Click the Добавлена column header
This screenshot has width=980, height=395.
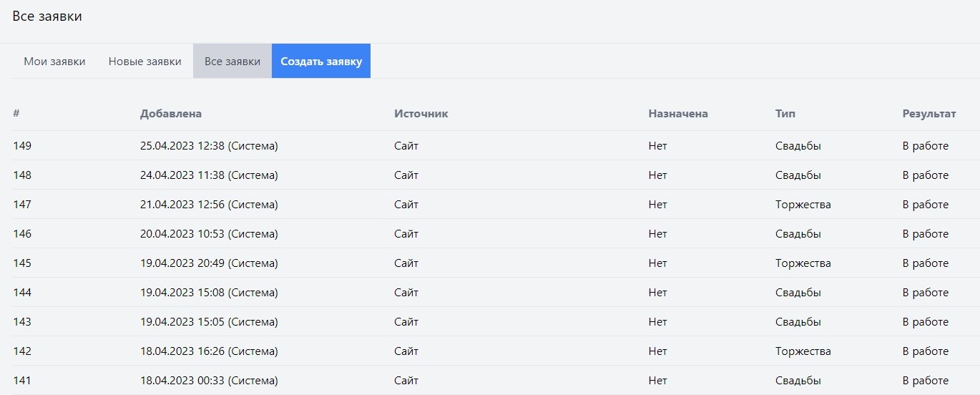(171, 114)
